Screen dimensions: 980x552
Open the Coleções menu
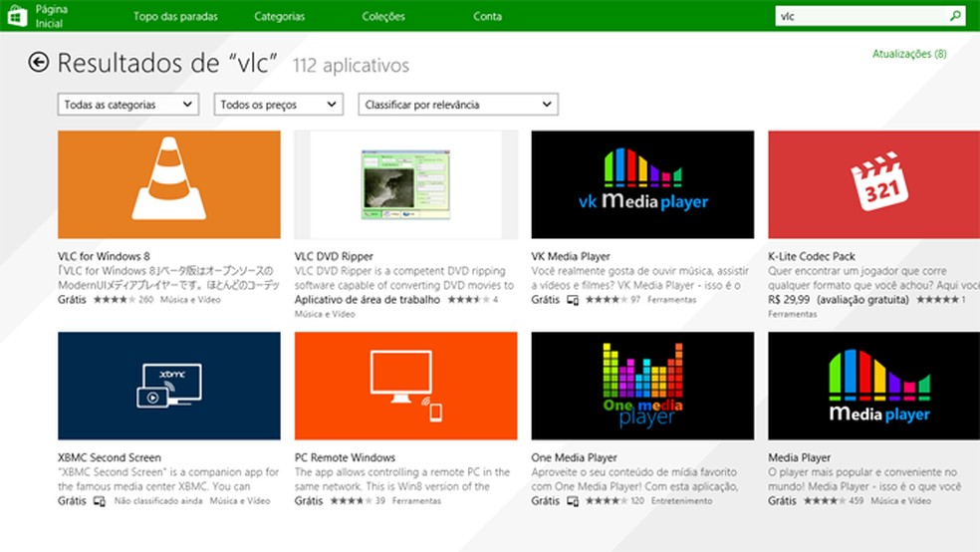(383, 16)
